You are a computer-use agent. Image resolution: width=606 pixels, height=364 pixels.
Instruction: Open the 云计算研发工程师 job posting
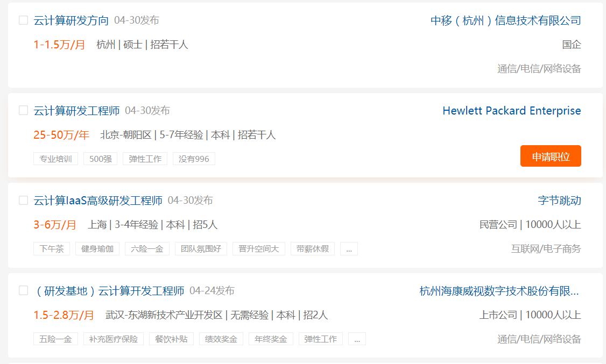click(x=76, y=111)
